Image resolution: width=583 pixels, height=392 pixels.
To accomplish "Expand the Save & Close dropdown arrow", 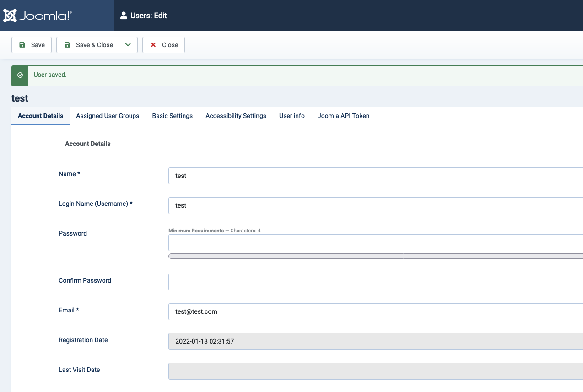I will click(x=128, y=45).
